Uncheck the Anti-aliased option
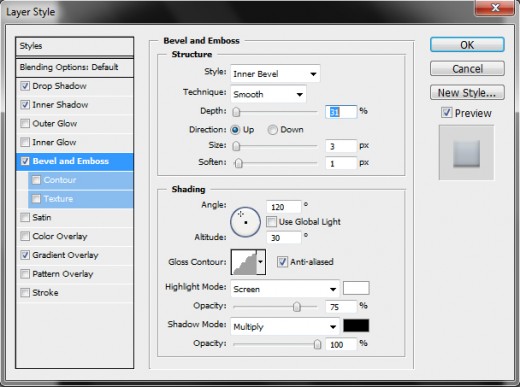 [x=282, y=262]
